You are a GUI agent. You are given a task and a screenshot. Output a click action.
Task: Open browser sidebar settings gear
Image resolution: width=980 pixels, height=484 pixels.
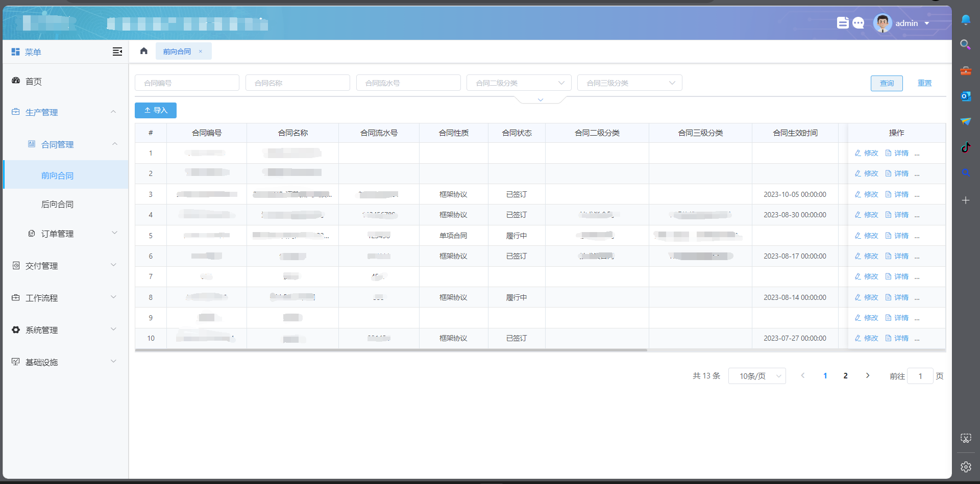pos(966,467)
